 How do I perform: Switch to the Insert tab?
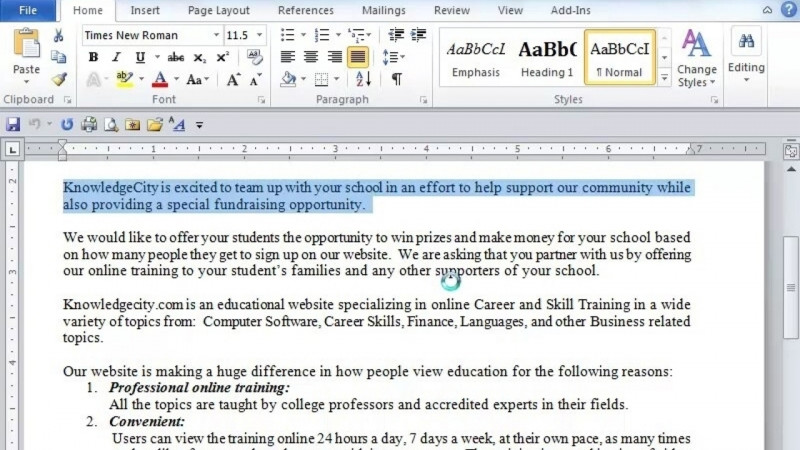(145, 10)
